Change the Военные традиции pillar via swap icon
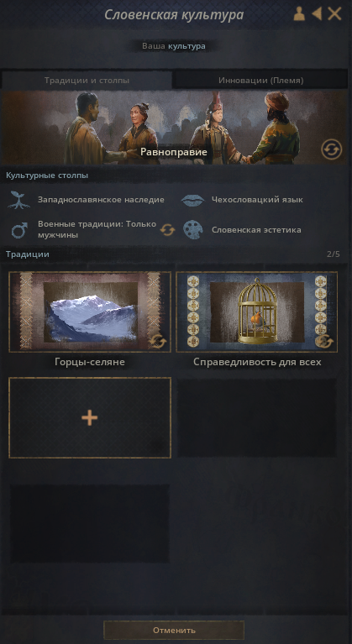This screenshot has height=644, width=352. pyautogui.click(x=167, y=229)
